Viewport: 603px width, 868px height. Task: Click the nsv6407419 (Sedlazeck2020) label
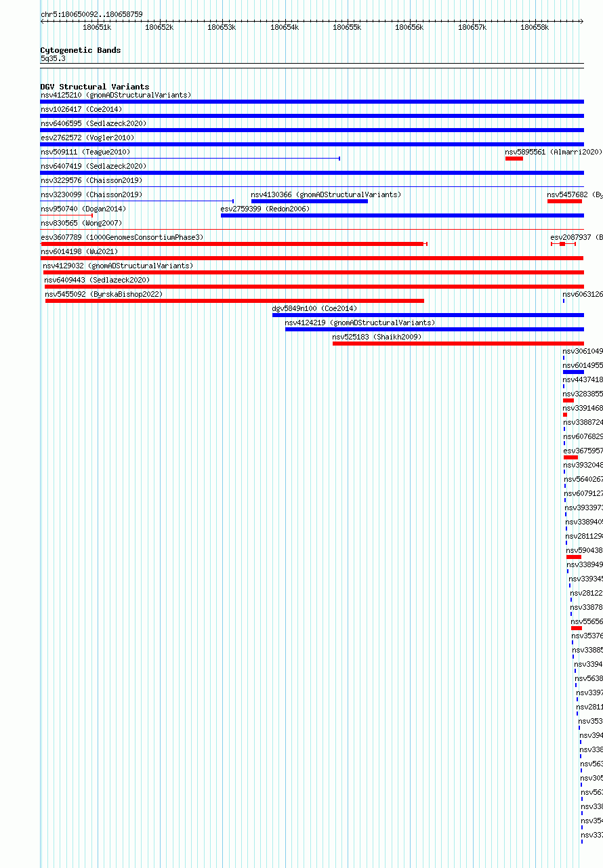pyautogui.click(x=93, y=166)
